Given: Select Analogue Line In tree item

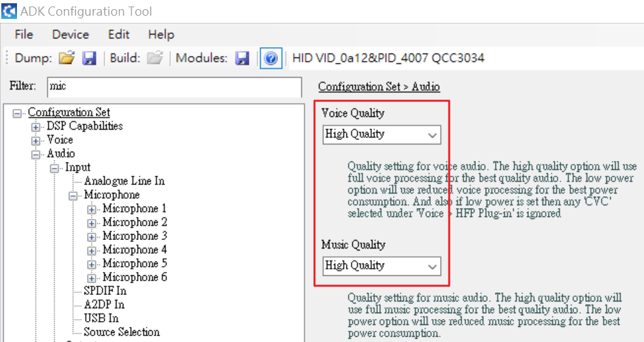Looking at the screenshot, I should (x=124, y=181).
